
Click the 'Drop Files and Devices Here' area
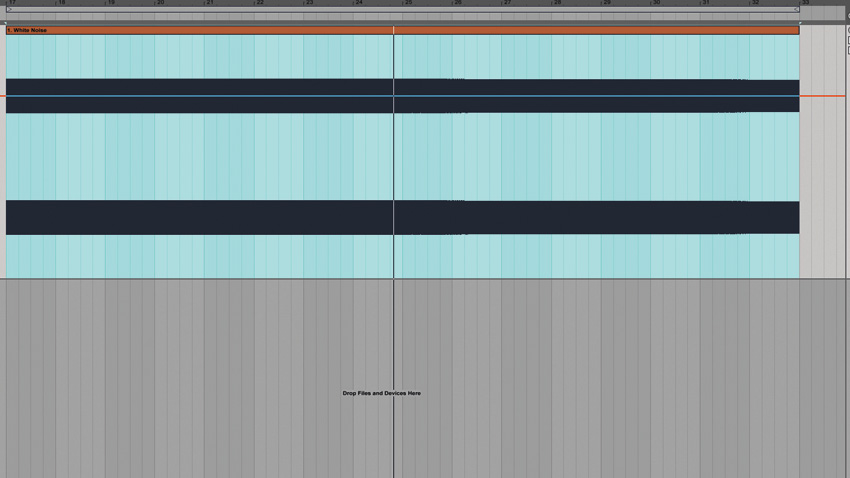pyautogui.click(x=382, y=393)
